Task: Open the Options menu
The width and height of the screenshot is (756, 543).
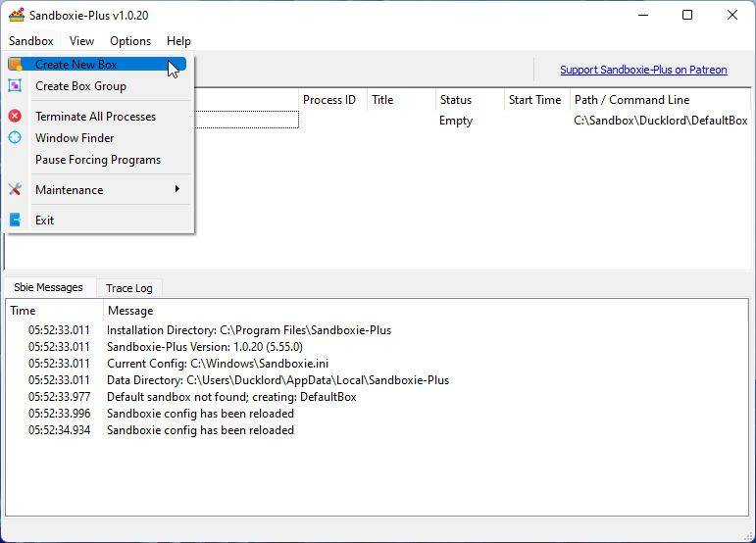Action: click(x=130, y=41)
